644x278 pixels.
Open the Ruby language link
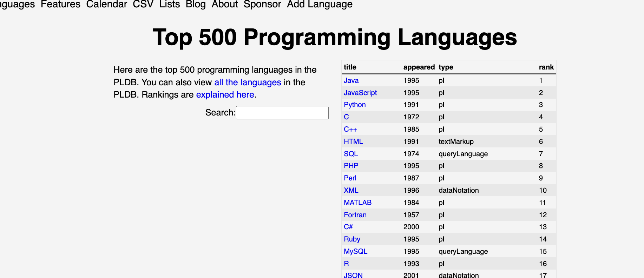point(352,239)
